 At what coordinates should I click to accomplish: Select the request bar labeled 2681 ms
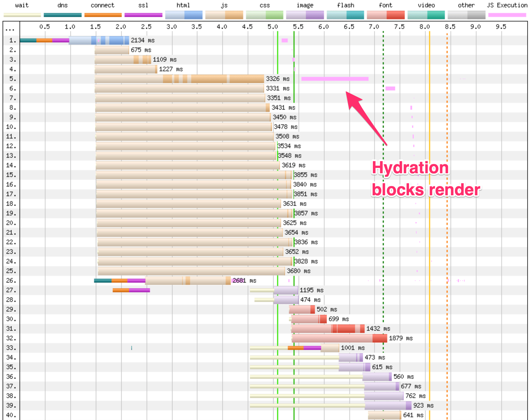(188, 281)
